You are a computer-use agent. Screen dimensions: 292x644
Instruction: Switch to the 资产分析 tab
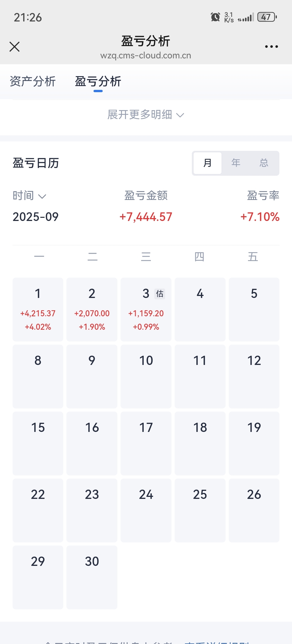coord(33,82)
